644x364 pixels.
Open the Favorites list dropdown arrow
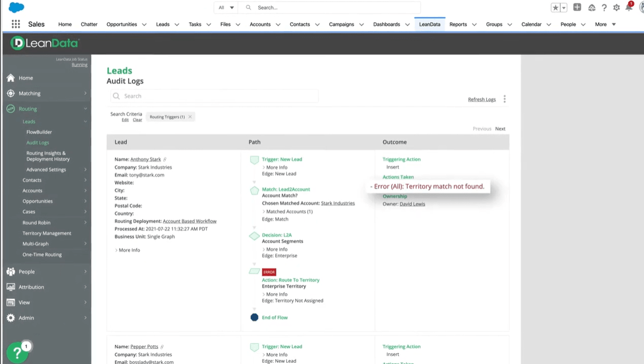coord(564,7)
